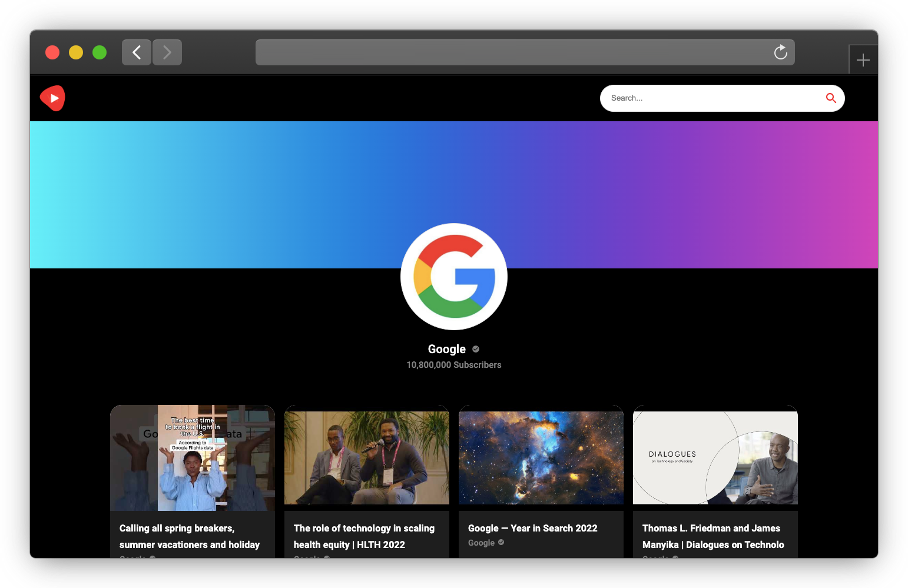Click the 10,800,000 Subscribers text

(x=453, y=364)
